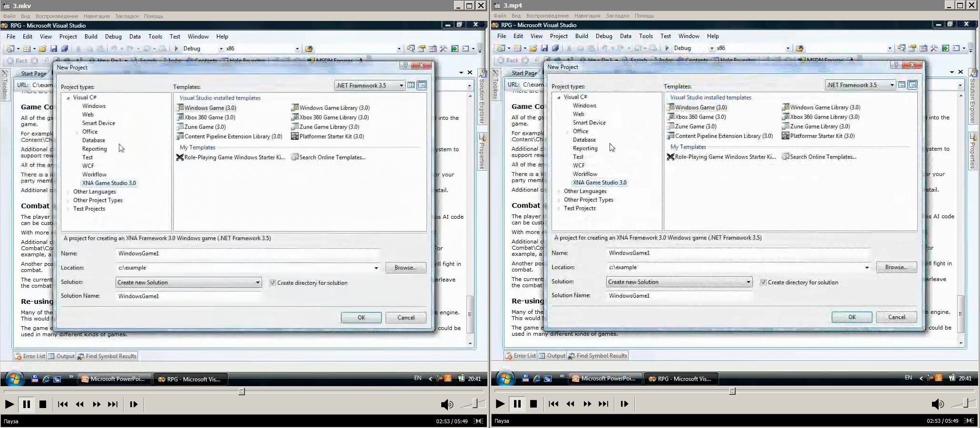Click the fast-forward button in the 3.mkv player

pyautogui.click(x=97, y=404)
